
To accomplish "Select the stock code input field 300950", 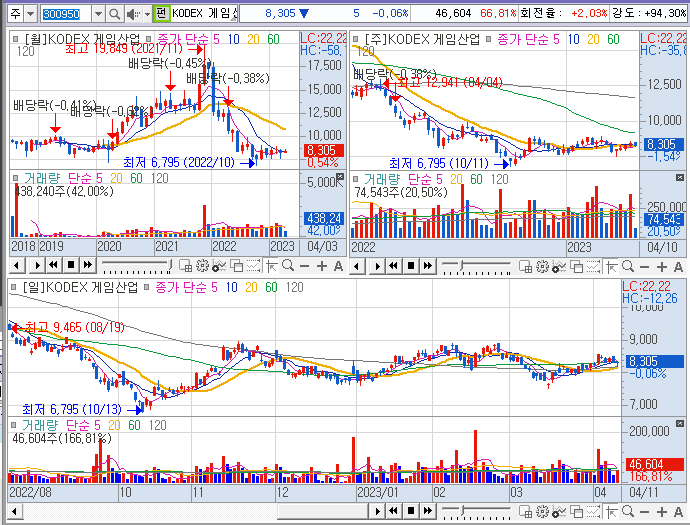I will tap(66, 14).
